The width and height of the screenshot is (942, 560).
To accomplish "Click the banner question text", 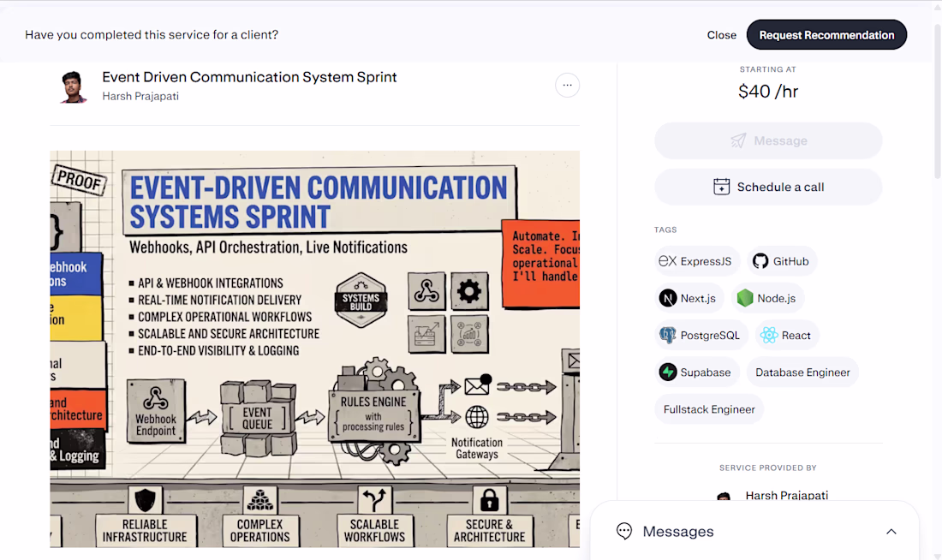I will coord(152,35).
